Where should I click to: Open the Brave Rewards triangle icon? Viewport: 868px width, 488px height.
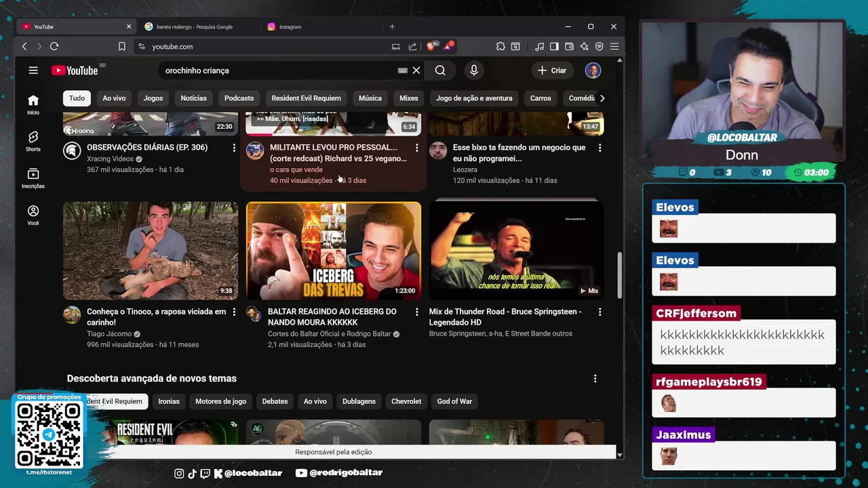tap(448, 46)
